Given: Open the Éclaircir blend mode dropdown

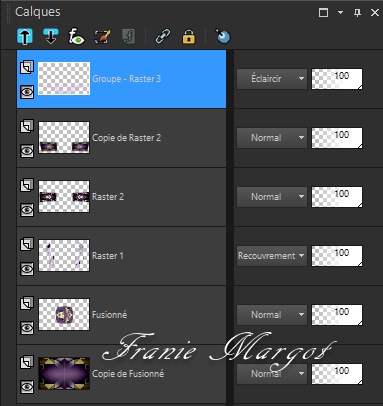Looking at the screenshot, I should [x=272, y=79].
